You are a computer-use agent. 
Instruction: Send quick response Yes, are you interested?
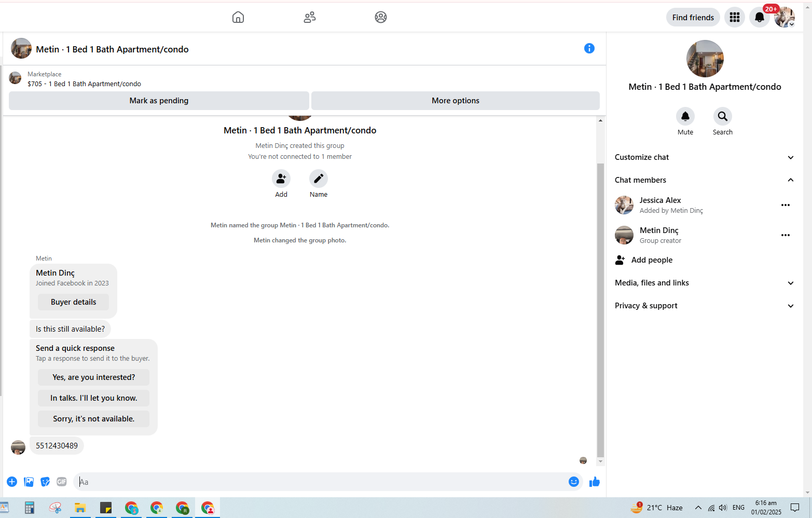coord(93,377)
